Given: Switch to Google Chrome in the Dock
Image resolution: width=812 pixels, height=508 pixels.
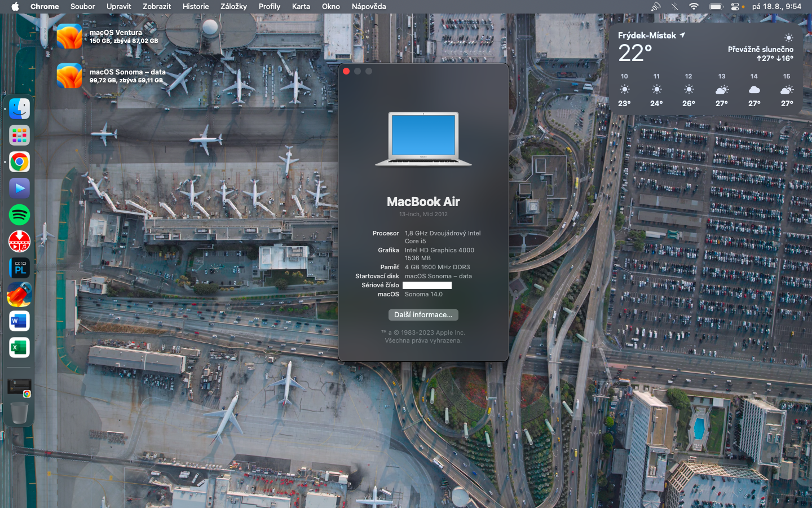Looking at the screenshot, I should [19, 162].
